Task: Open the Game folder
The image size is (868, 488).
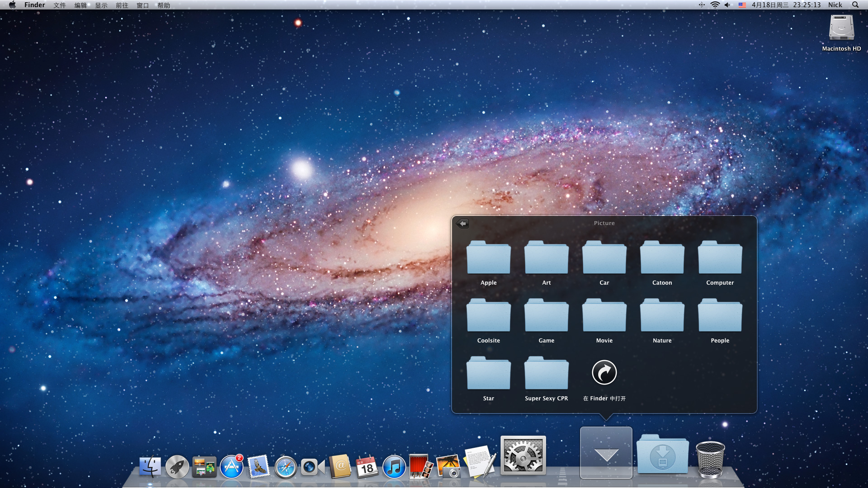Action: (546, 315)
